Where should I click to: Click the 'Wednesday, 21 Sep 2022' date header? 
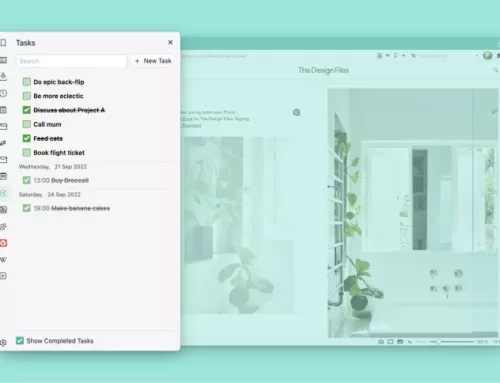(x=53, y=167)
